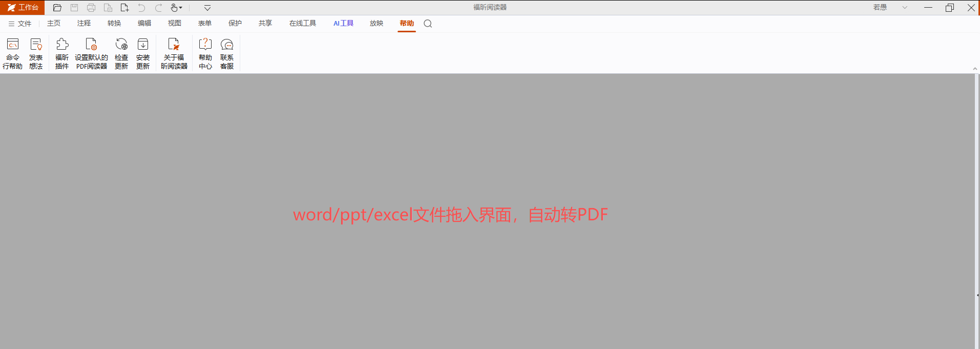Click the new blank document icon
The image size is (980, 349).
pos(124,8)
